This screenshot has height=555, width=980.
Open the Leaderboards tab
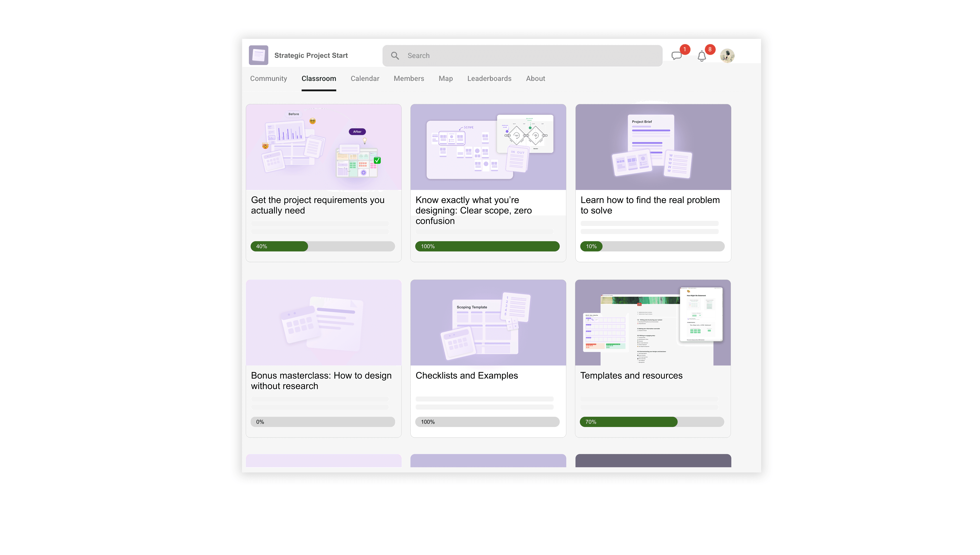click(489, 79)
